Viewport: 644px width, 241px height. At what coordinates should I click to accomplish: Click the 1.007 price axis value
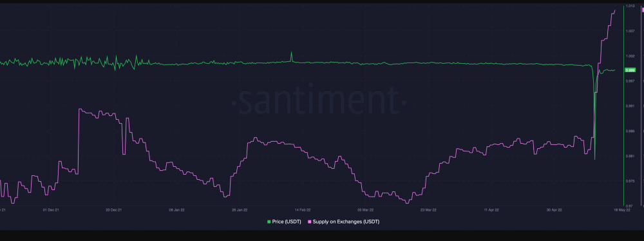tap(630, 32)
